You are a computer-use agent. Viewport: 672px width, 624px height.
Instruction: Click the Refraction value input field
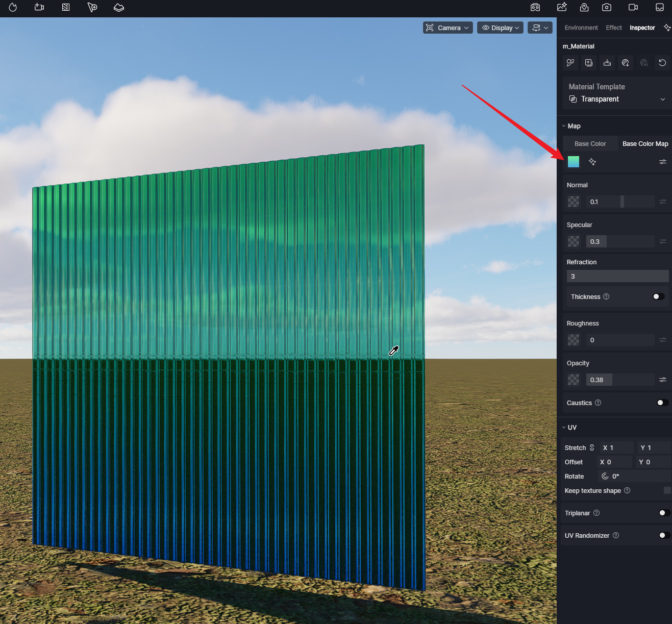[x=617, y=276]
